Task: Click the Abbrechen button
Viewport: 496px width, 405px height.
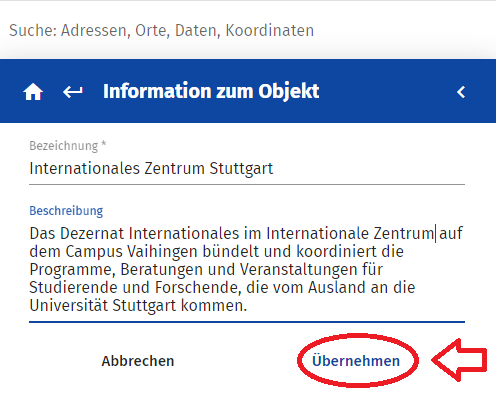Action: [x=138, y=361]
